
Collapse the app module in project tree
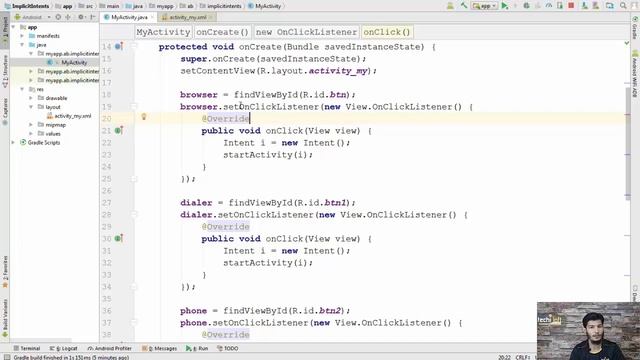point(14,27)
